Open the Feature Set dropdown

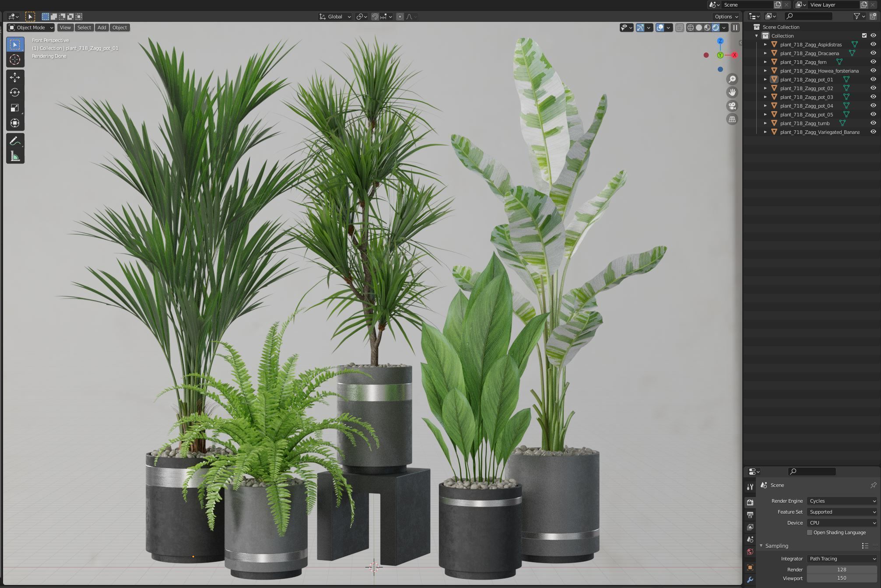(x=842, y=512)
